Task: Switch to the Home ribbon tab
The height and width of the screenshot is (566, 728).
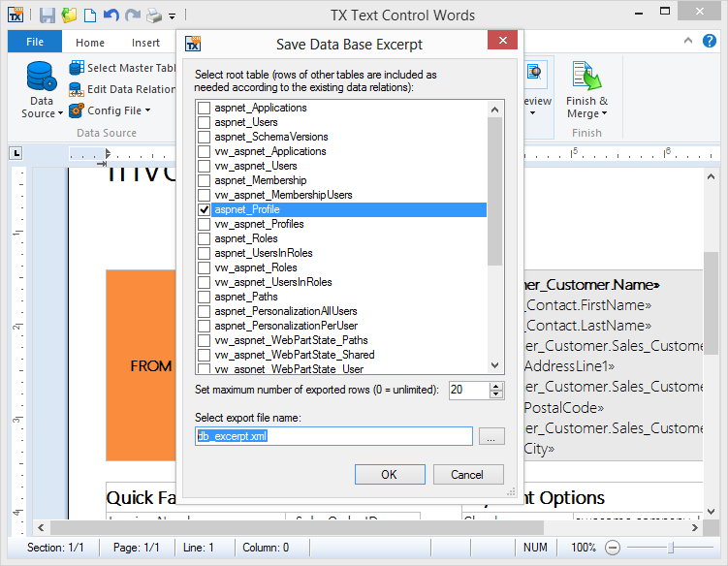Action: tap(90, 43)
